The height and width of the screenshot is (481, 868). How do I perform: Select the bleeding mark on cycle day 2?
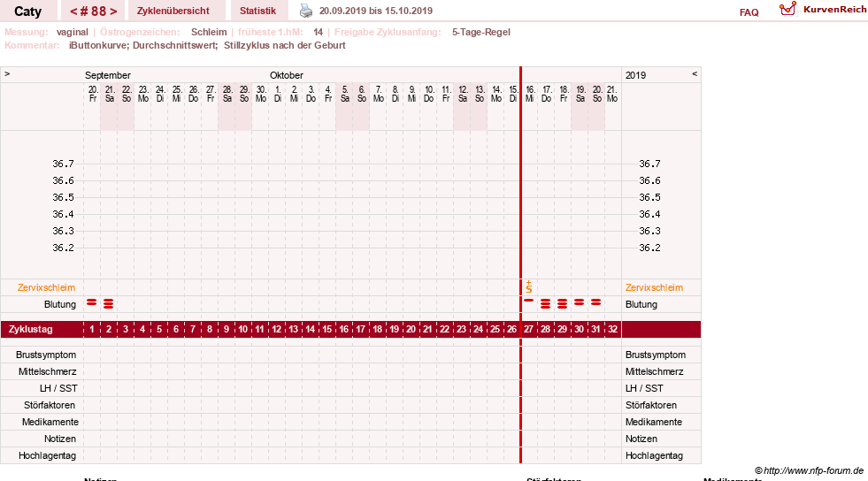point(109,303)
